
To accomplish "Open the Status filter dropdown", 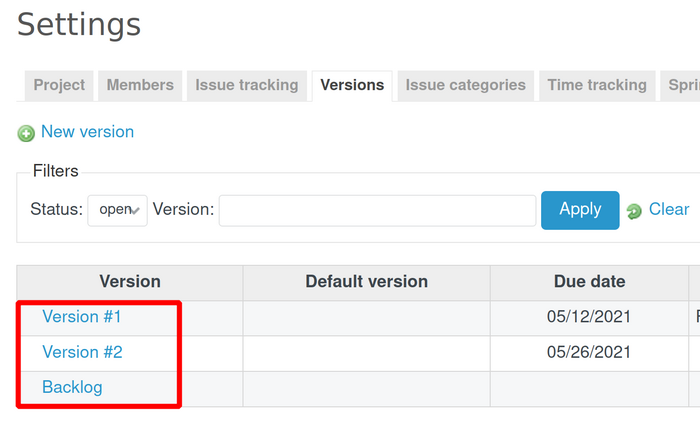I will tap(117, 210).
